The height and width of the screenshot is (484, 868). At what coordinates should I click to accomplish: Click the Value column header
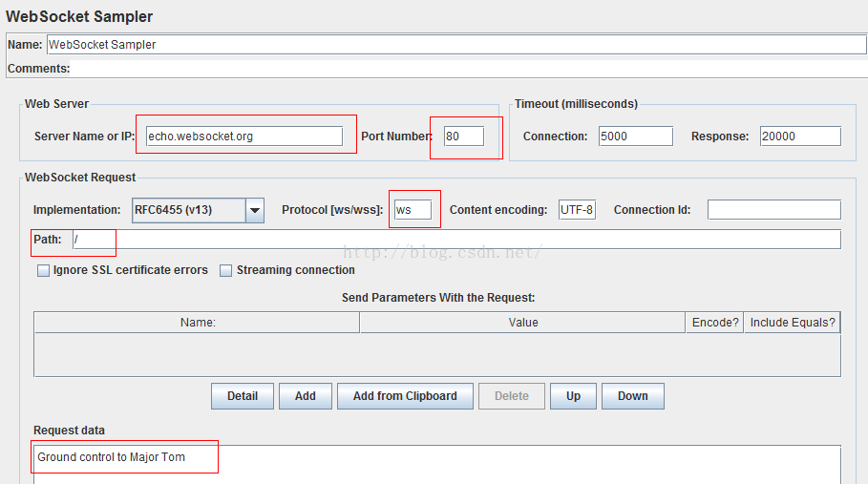pos(522,323)
